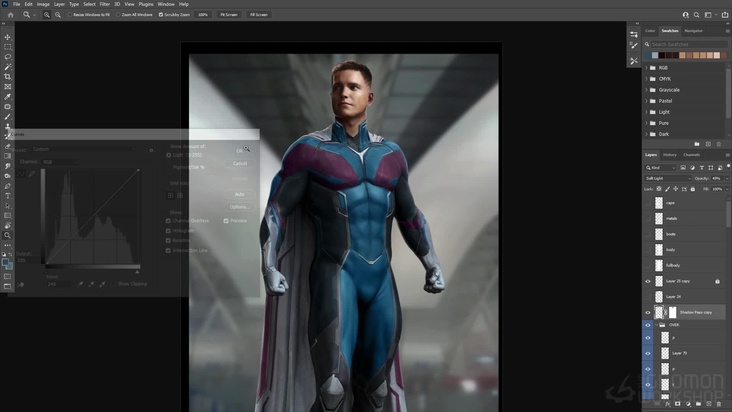Viewport: 732px width, 412px height.
Task: Open the Brush Settings panel icon
Action: coord(633,45)
